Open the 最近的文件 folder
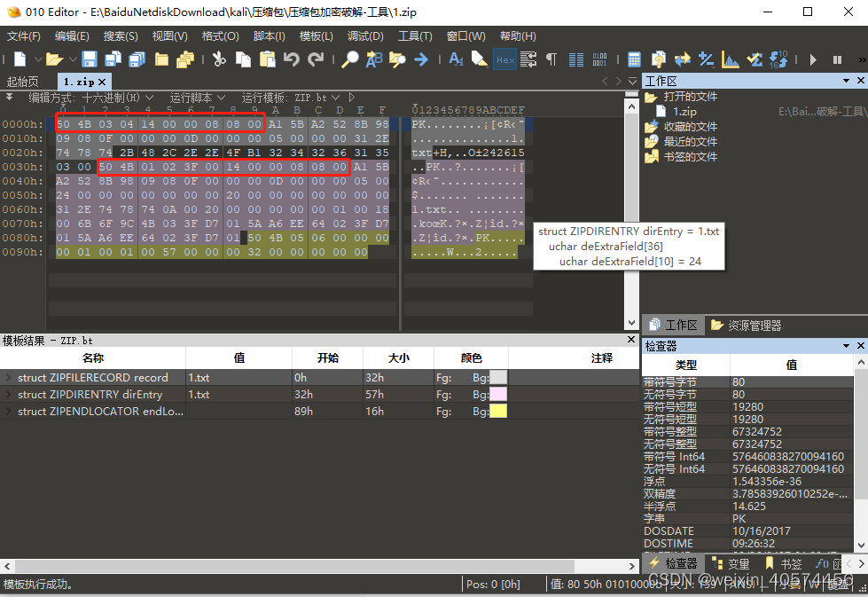 pyautogui.click(x=690, y=142)
